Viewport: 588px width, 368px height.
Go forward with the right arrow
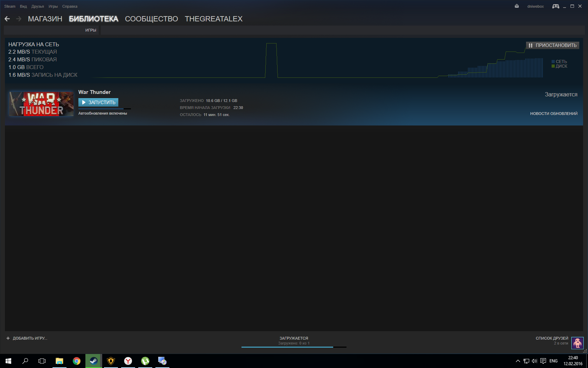click(x=19, y=19)
